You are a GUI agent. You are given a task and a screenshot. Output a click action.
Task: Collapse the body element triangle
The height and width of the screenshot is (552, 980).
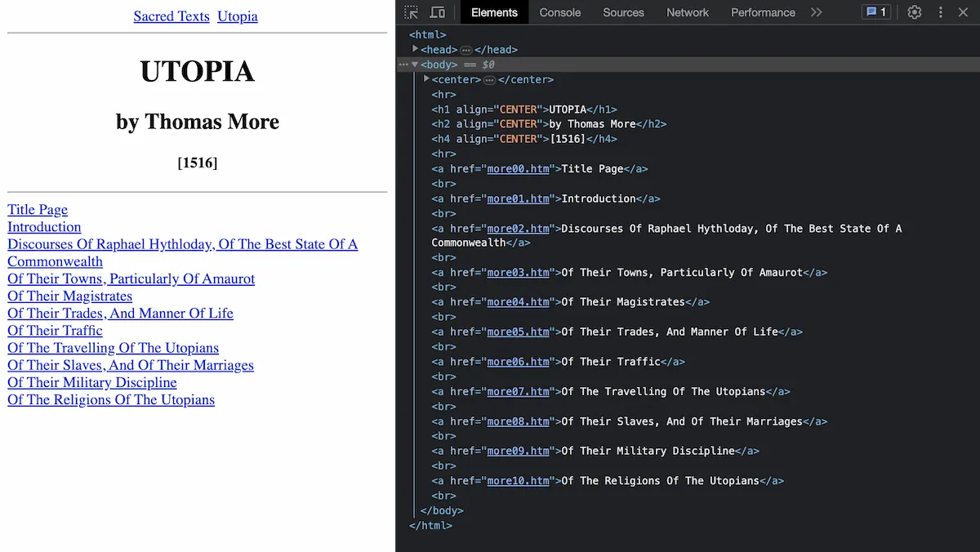416,65
